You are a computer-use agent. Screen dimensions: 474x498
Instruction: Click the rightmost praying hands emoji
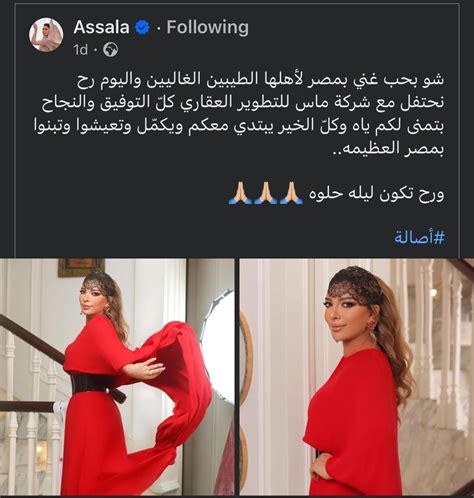tap(291, 193)
